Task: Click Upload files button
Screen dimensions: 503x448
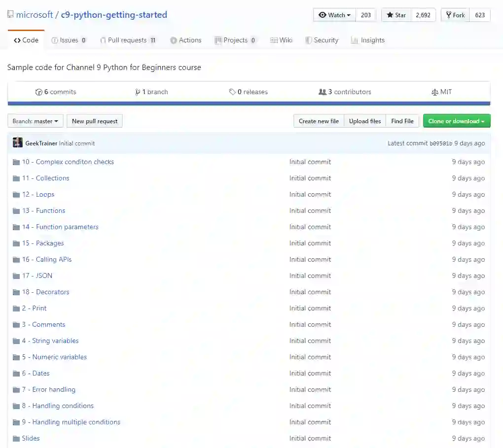Action: click(365, 121)
